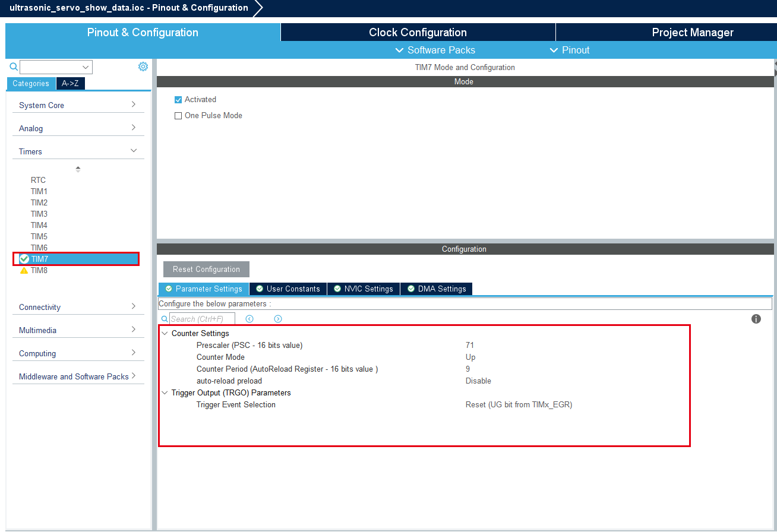This screenshot has width=777, height=532.
Task: Expand Middleware and Software Packs category
Action: click(x=78, y=376)
